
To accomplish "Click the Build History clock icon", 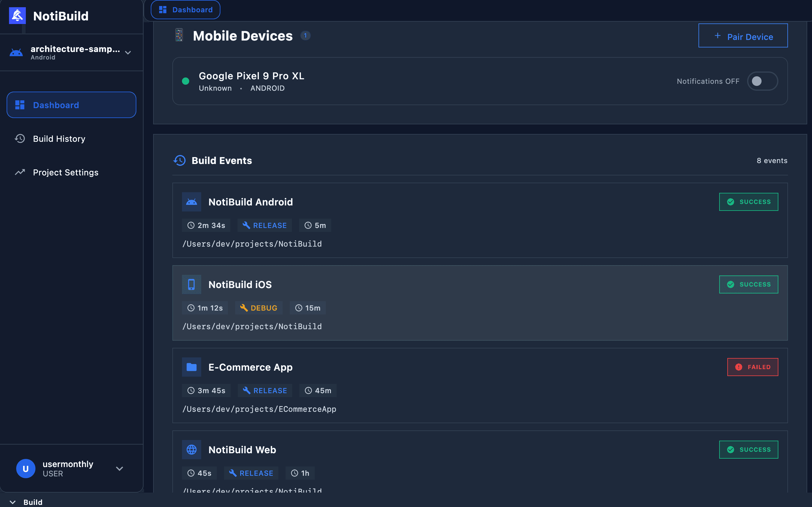I will [x=20, y=138].
